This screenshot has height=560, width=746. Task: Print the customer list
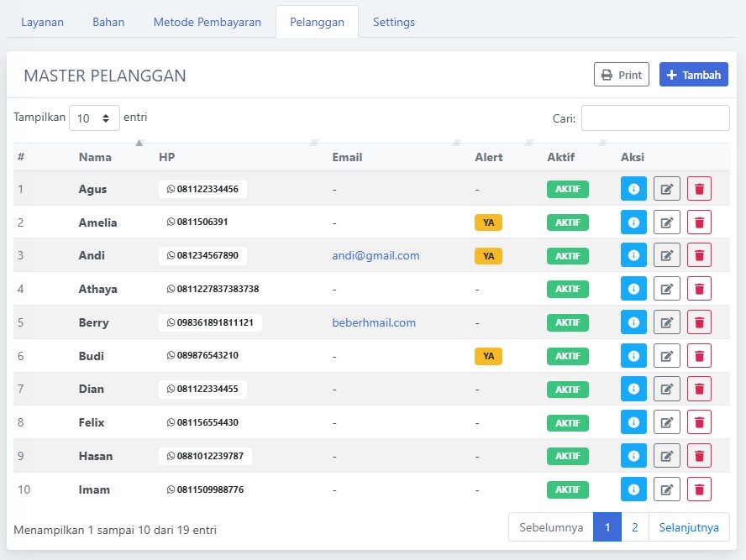(621, 75)
